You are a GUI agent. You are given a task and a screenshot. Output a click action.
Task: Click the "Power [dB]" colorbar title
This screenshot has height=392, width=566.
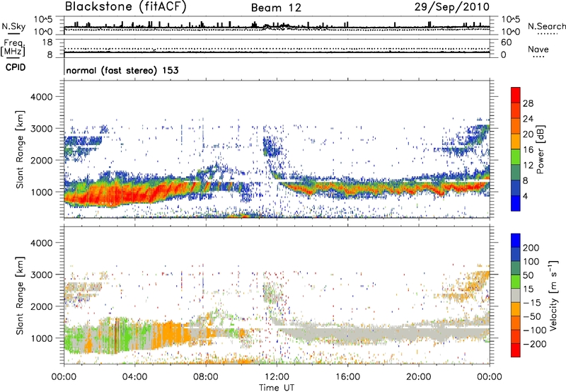541,149
